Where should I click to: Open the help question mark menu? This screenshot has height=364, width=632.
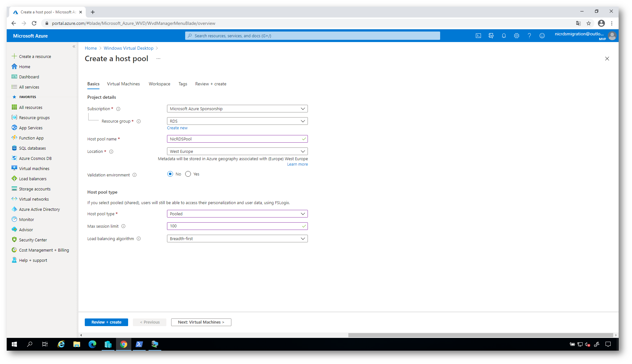[x=529, y=36]
